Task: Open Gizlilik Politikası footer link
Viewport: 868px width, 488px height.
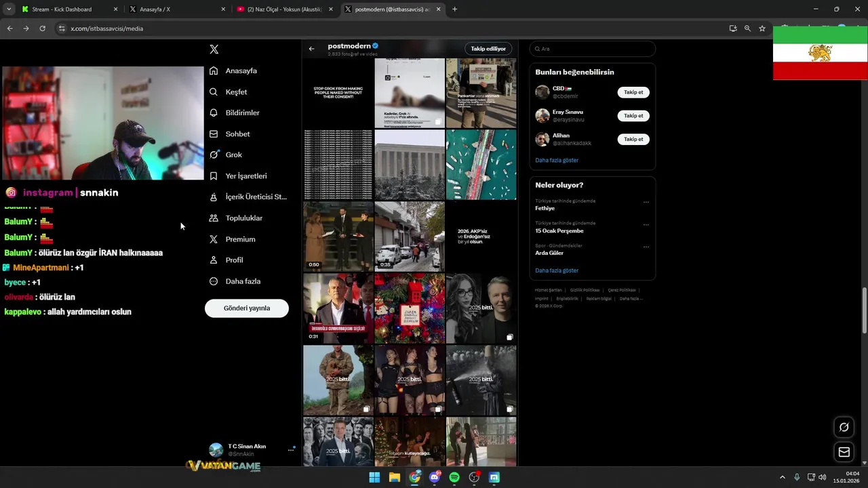Action: point(585,290)
